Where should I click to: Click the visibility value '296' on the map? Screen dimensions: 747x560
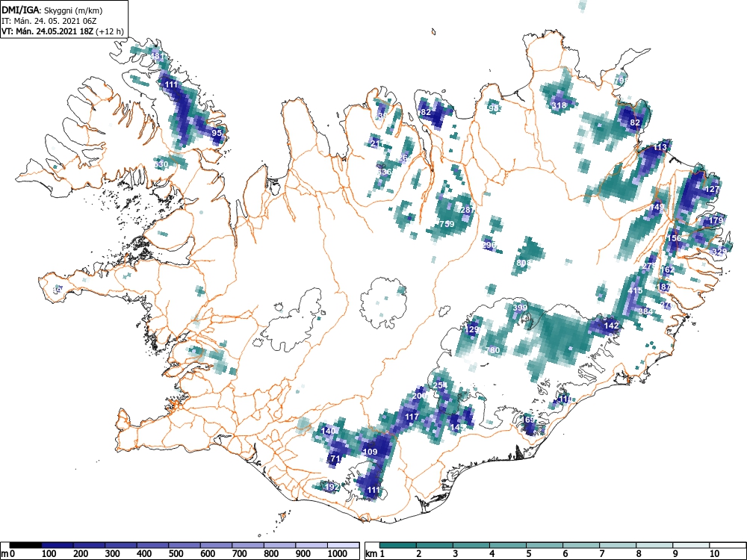click(489, 245)
